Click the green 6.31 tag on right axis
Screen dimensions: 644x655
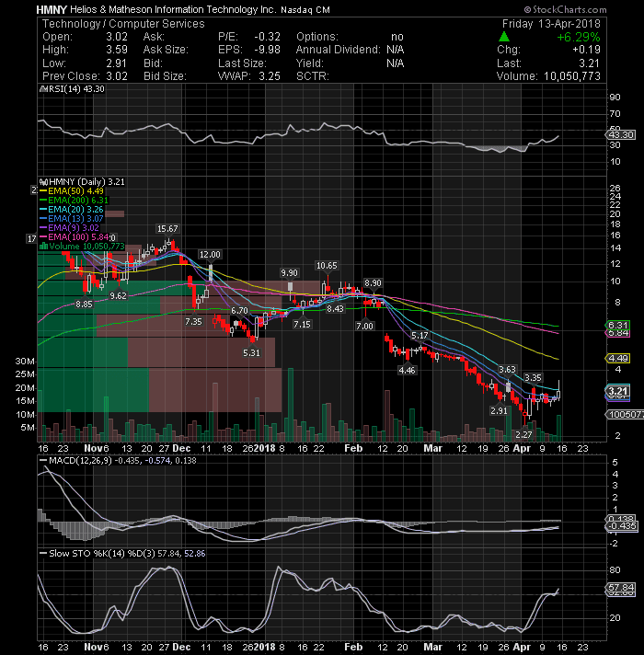[x=617, y=325]
